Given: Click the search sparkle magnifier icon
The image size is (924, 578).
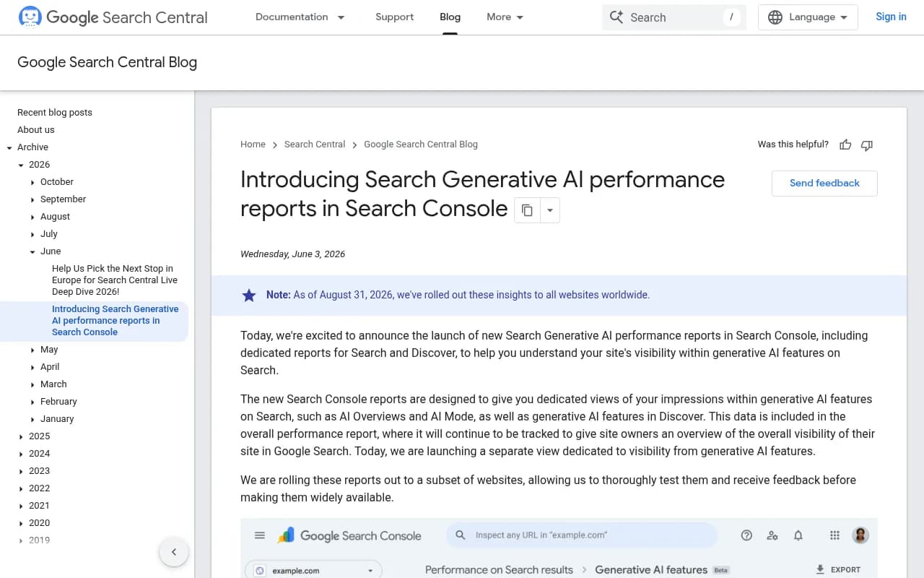Looking at the screenshot, I should coord(616,17).
